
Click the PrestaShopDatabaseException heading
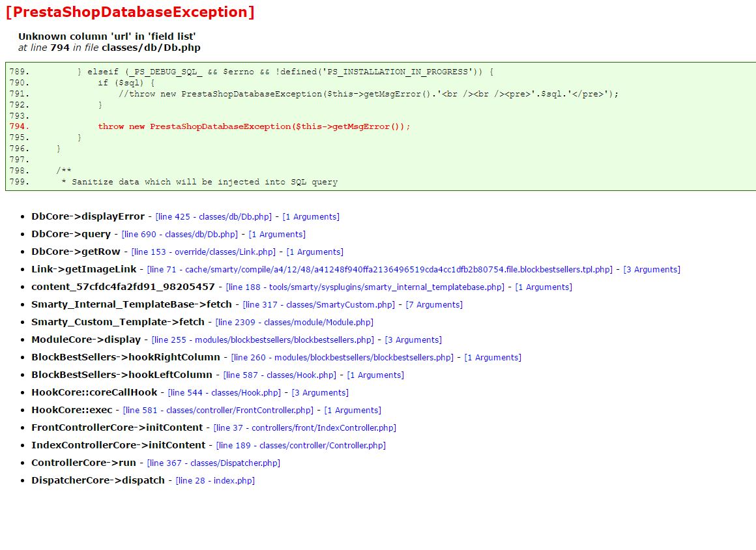coord(130,12)
